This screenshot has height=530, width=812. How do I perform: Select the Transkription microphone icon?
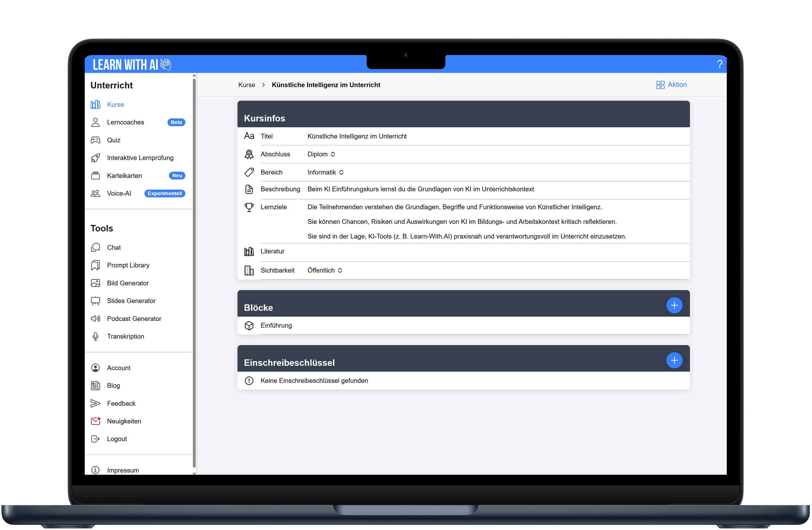(96, 336)
